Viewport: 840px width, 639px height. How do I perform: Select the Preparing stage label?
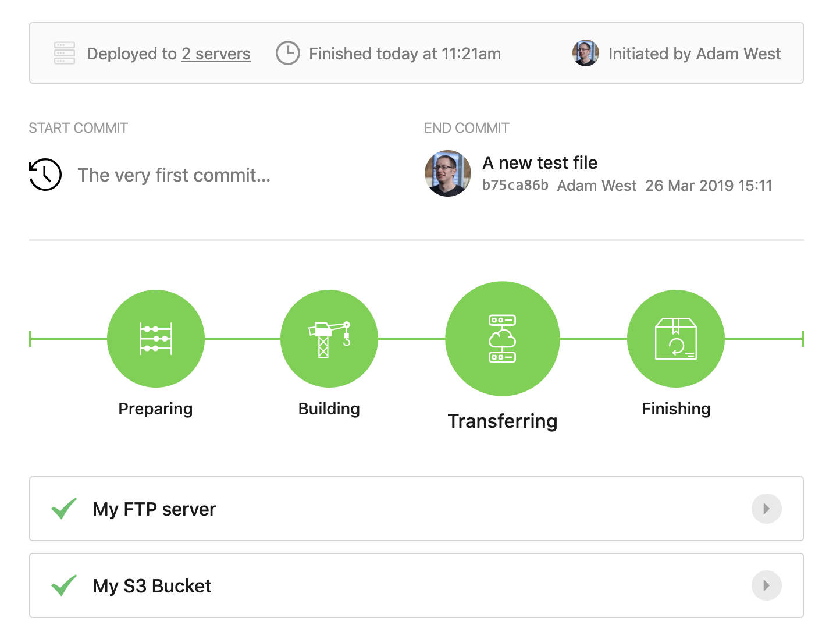coord(155,409)
